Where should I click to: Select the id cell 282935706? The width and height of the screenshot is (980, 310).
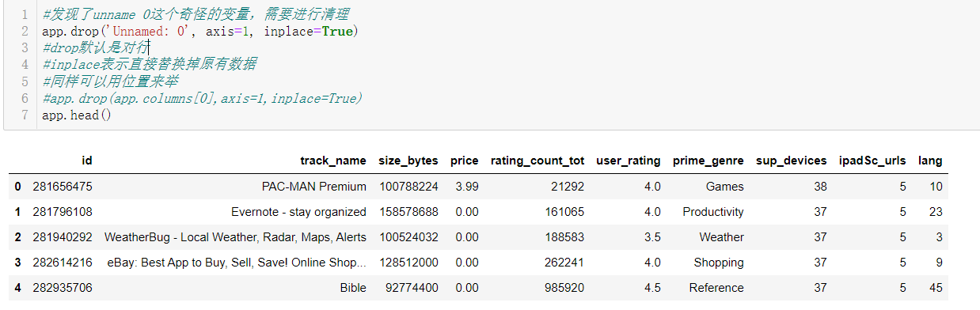[x=63, y=288]
